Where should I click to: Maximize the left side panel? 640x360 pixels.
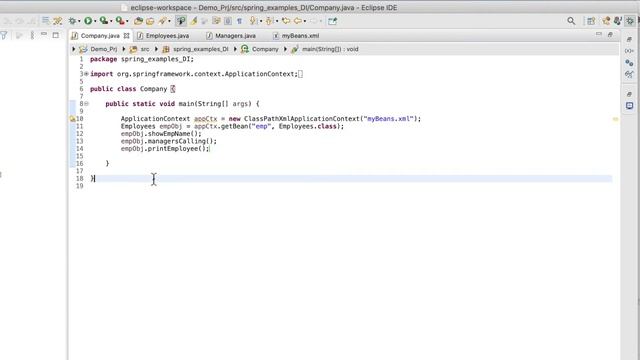pos(56,35)
